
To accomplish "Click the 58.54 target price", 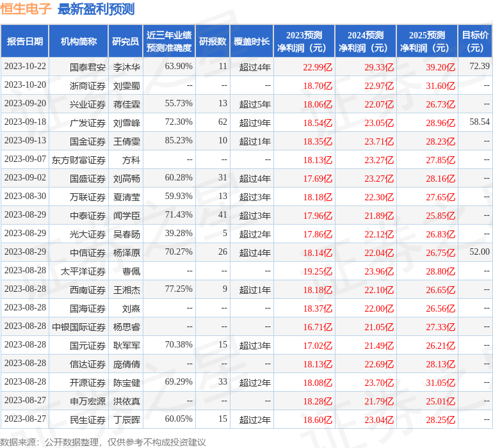I will pos(480,122).
